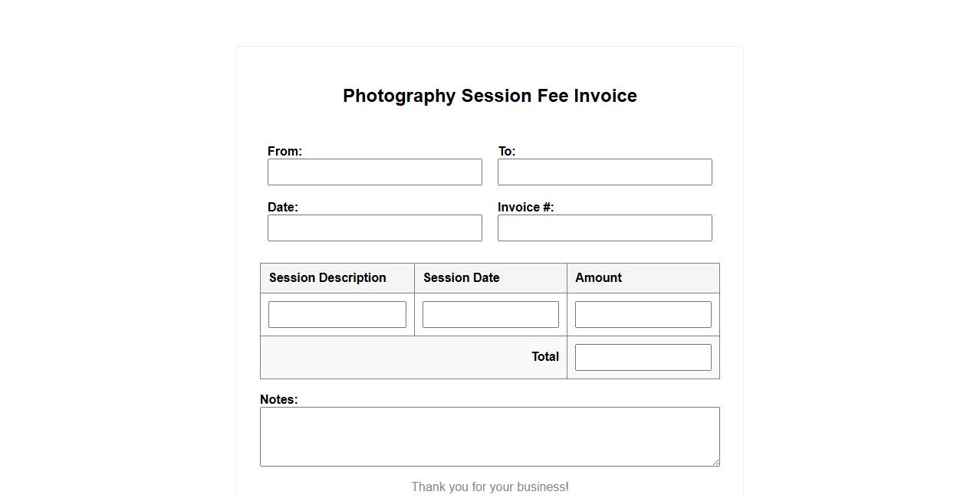Click the From input field
Screen dimensions: 980x498
click(x=374, y=172)
